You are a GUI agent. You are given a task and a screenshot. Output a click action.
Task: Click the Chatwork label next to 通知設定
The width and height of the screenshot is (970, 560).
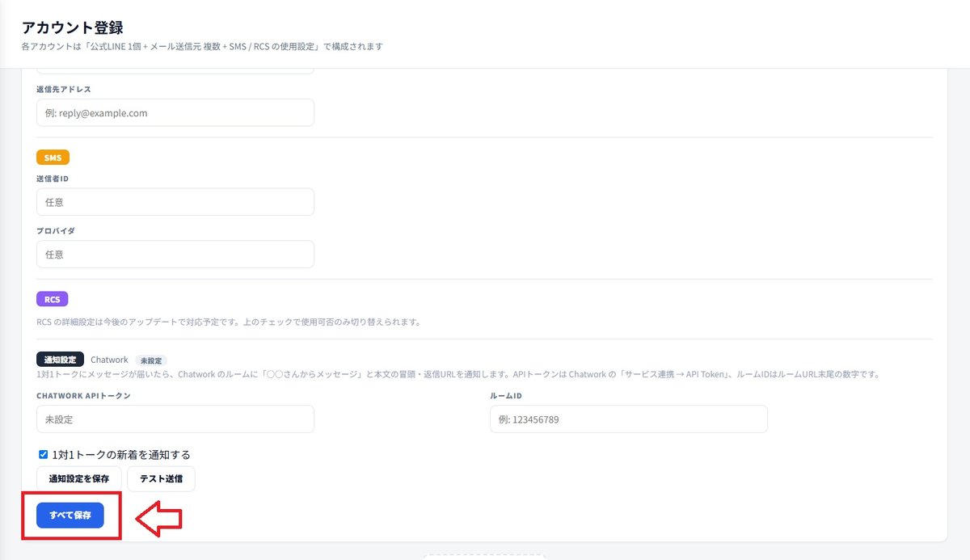pos(109,360)
